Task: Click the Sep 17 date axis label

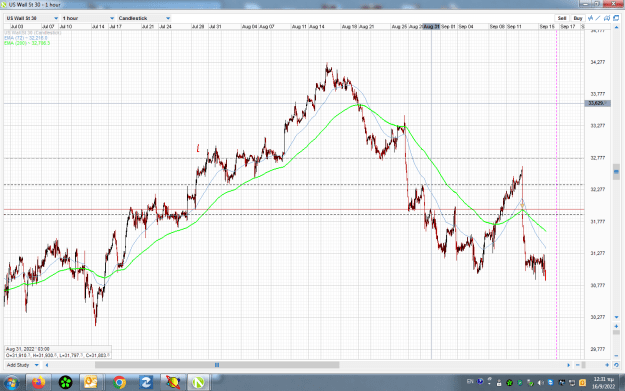Action: coord(568,27)
